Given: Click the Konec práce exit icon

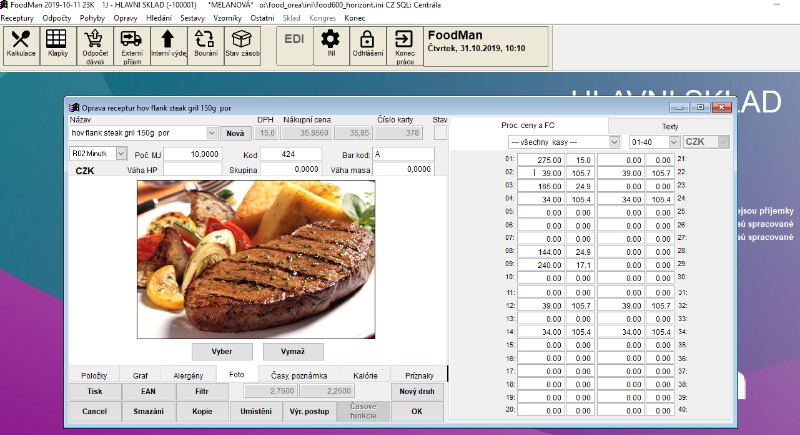Looking at the screenshot, I should click(405, 46).
